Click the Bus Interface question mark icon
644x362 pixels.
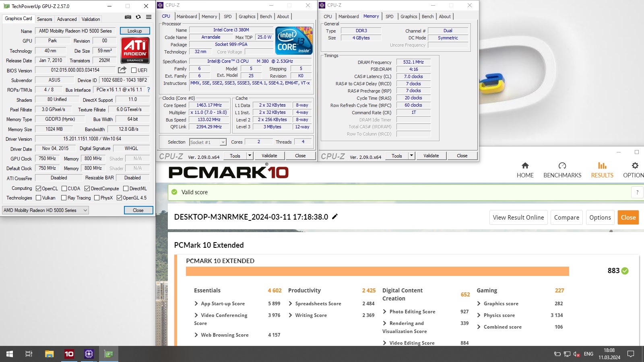tap(149, 90)
